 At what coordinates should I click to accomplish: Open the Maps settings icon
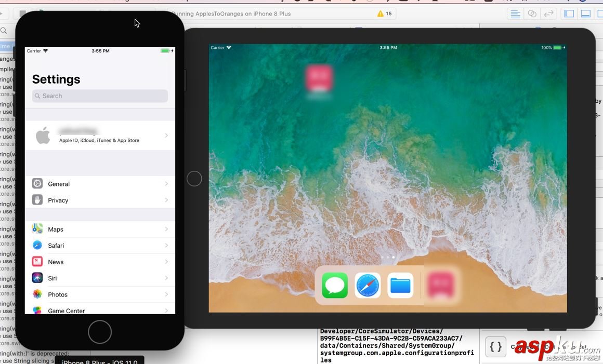coord(37,228)
